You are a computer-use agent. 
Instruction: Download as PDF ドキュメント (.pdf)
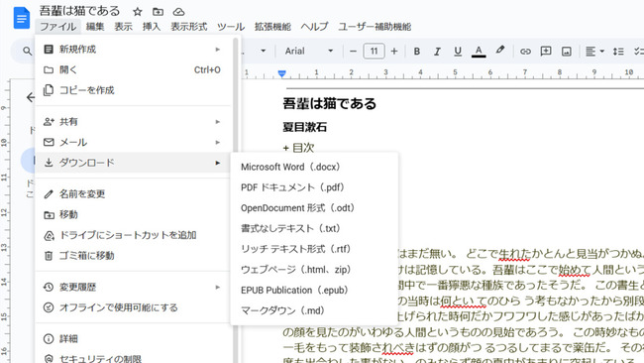[315, 187]
